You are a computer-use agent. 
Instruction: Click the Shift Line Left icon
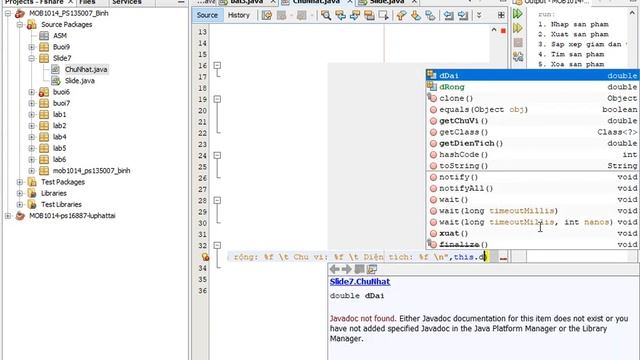coord(449,16)
